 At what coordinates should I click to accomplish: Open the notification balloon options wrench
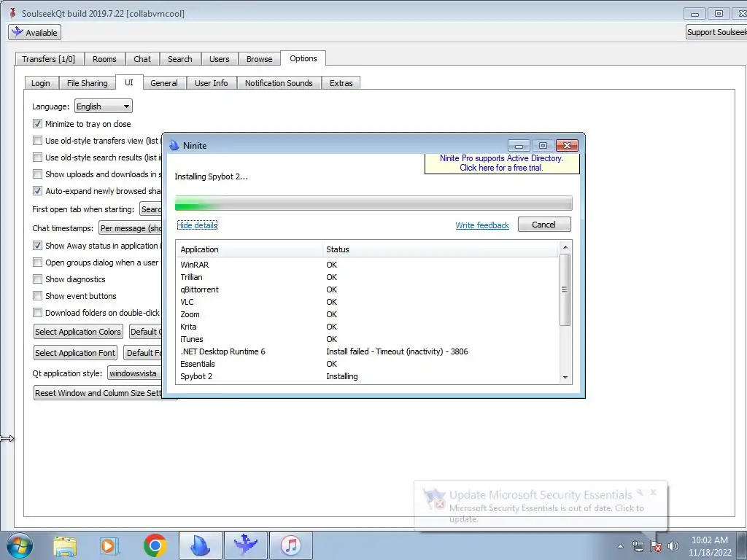coord(640,492)
